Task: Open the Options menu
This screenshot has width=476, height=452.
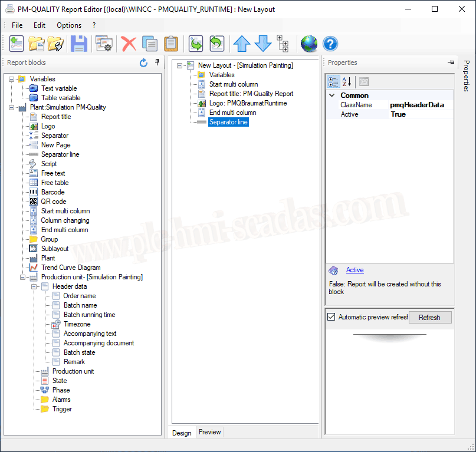Action: tap(69, 25)
